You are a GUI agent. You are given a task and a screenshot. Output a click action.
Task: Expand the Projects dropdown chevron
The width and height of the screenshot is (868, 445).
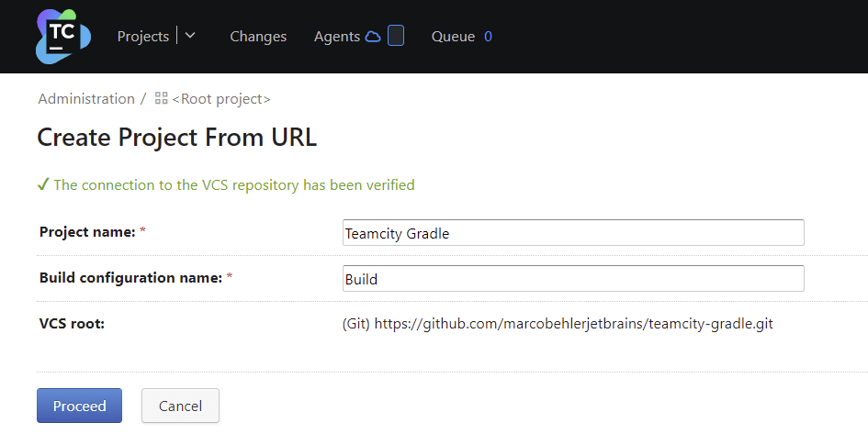click(190, 37)
